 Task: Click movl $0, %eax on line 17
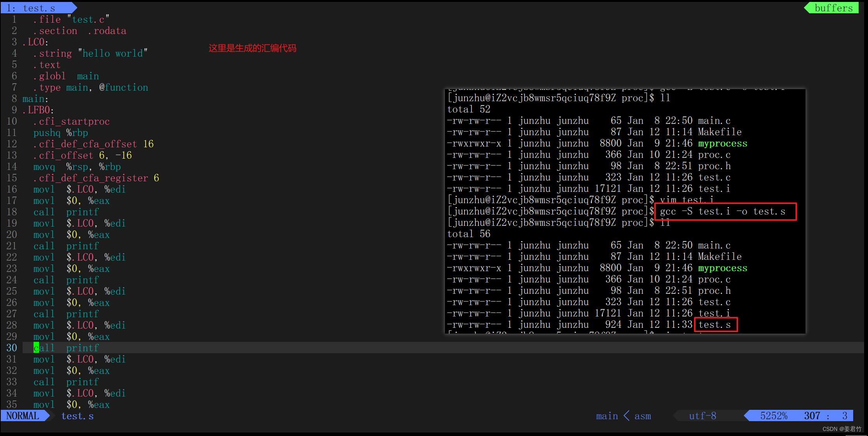coord(71,200)
